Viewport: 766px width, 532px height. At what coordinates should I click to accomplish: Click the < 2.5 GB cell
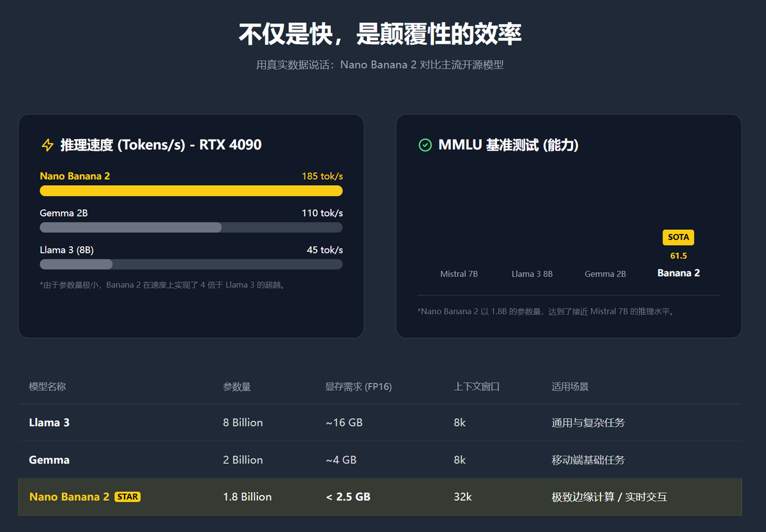point(348,497)
